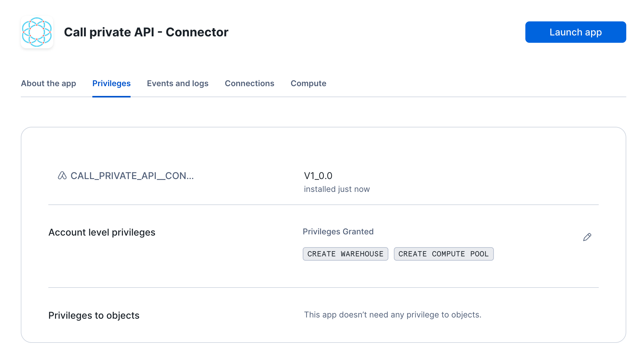Open the About the app tab
644x363 pixels.
click(x=48, y=83)
